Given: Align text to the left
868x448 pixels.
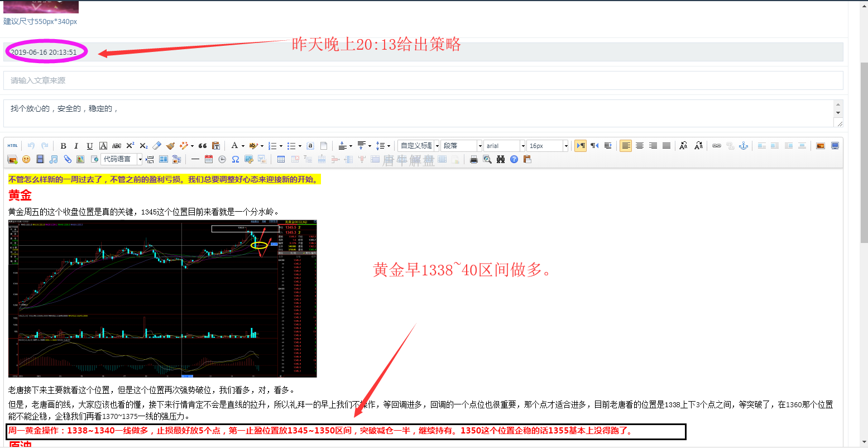Looking at the screenshot, I should [x=626, y=146].
